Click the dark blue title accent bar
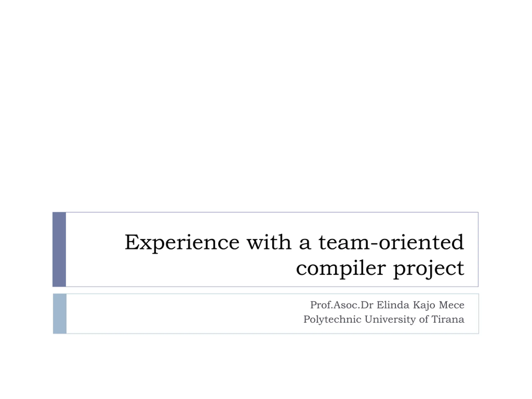This screenshot has width=532, height=399. pos(59,249)
